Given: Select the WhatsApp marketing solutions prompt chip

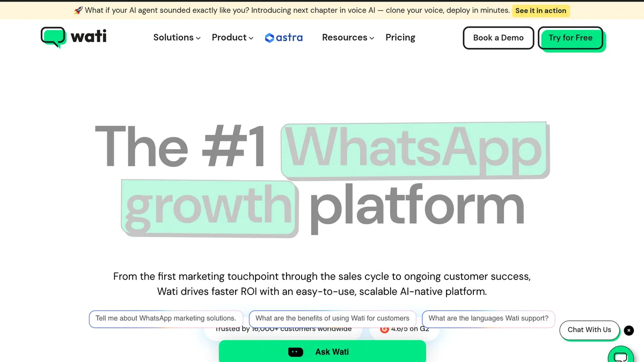Looking at the screenshot, I should tap(166, 318).
